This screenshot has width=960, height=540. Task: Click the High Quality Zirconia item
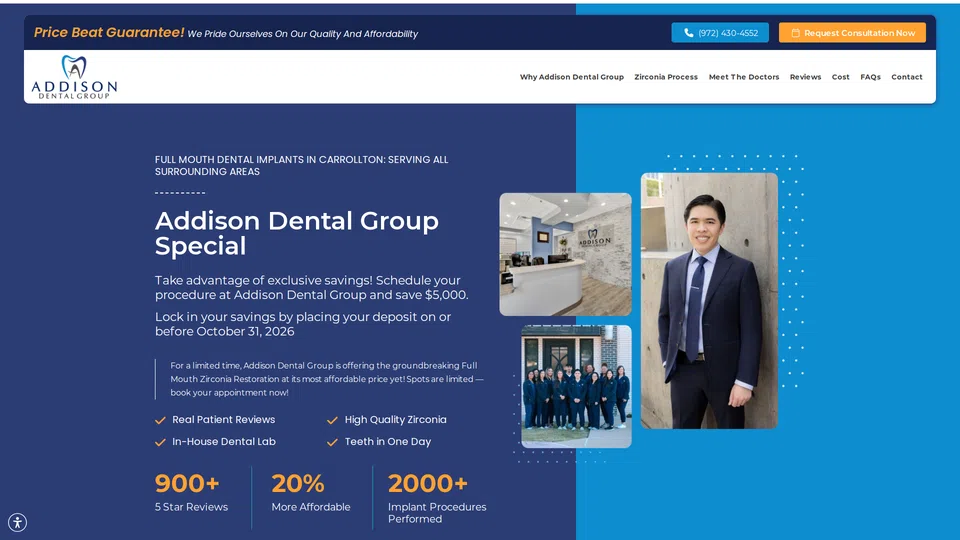point(387,420)
